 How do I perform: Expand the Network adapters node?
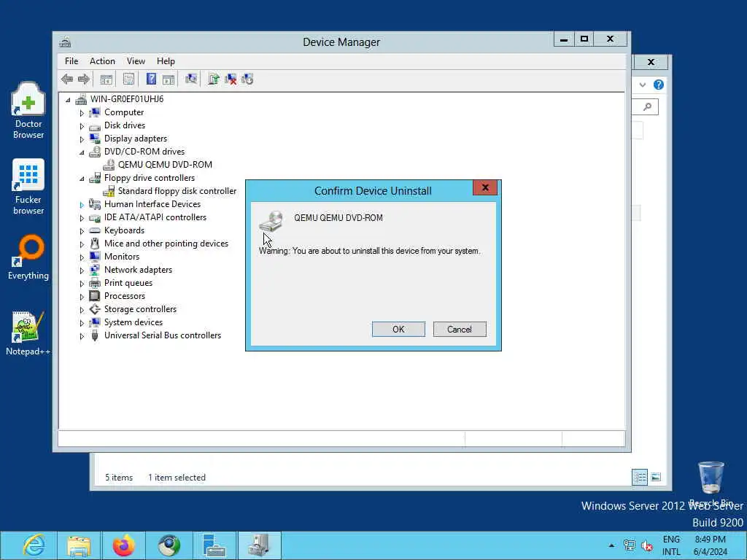(x=82, y=271)
